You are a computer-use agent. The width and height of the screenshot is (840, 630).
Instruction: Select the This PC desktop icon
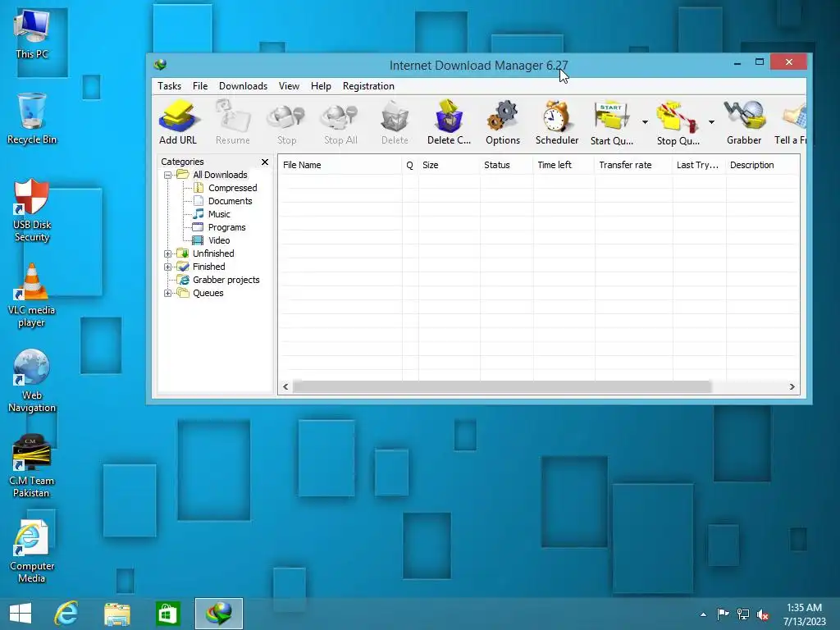(32, 34)
